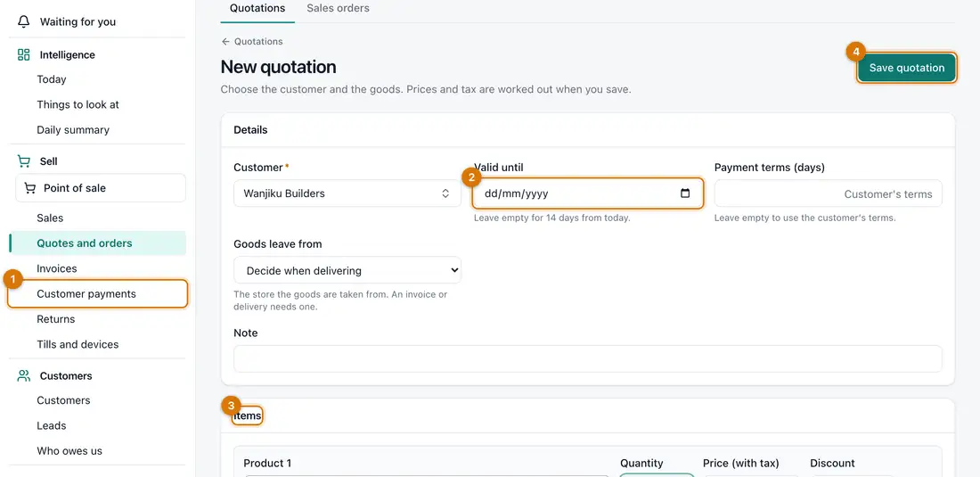The width and height of the screenshot is (980, 477).
Task: Go to the Sales page
Action: point(50,218)
